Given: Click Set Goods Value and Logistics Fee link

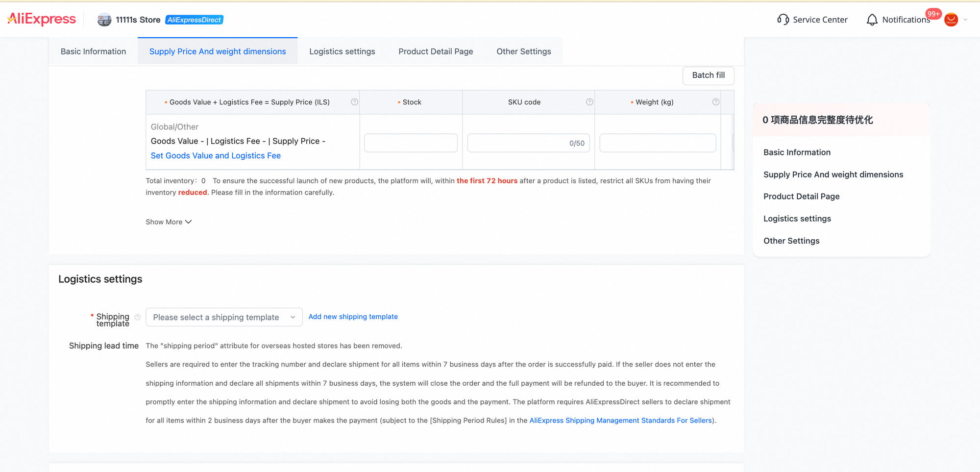Looking at the screenshot, I should tap(216, 155).
